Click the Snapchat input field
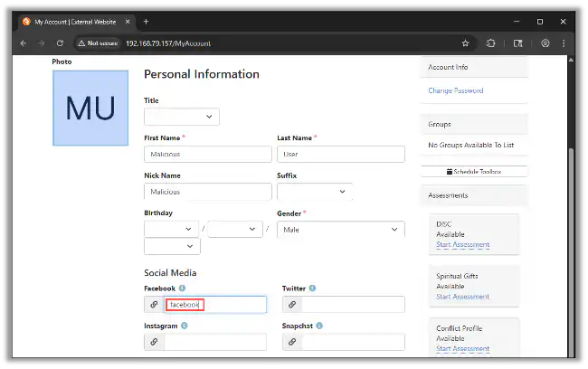The image size is (588, 369). point(353,342)
